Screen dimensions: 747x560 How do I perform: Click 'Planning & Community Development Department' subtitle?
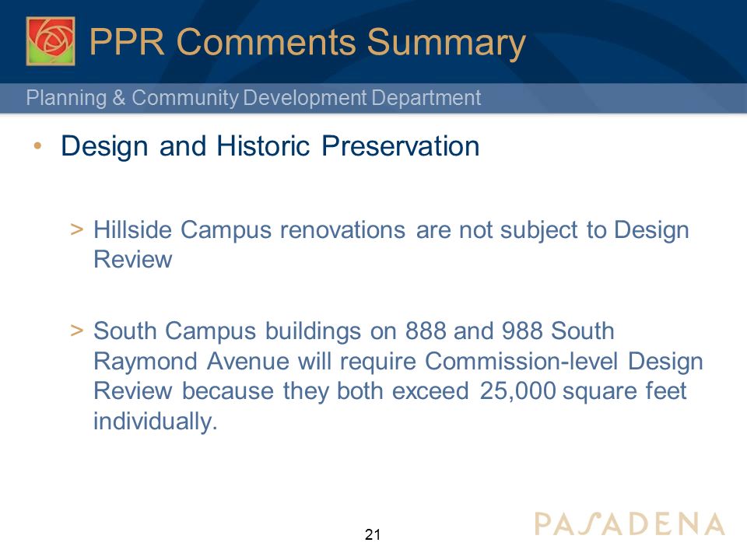pyautogui.click(x=254, y=98)
